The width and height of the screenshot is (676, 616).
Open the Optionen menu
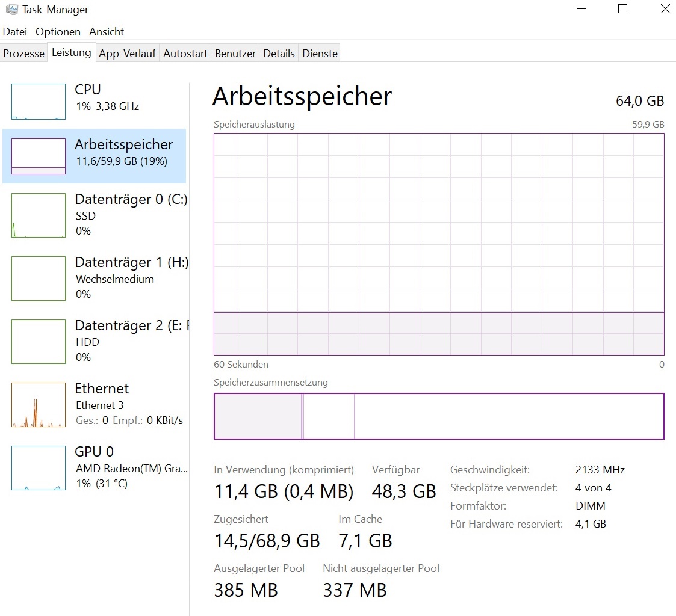point(58,32)
